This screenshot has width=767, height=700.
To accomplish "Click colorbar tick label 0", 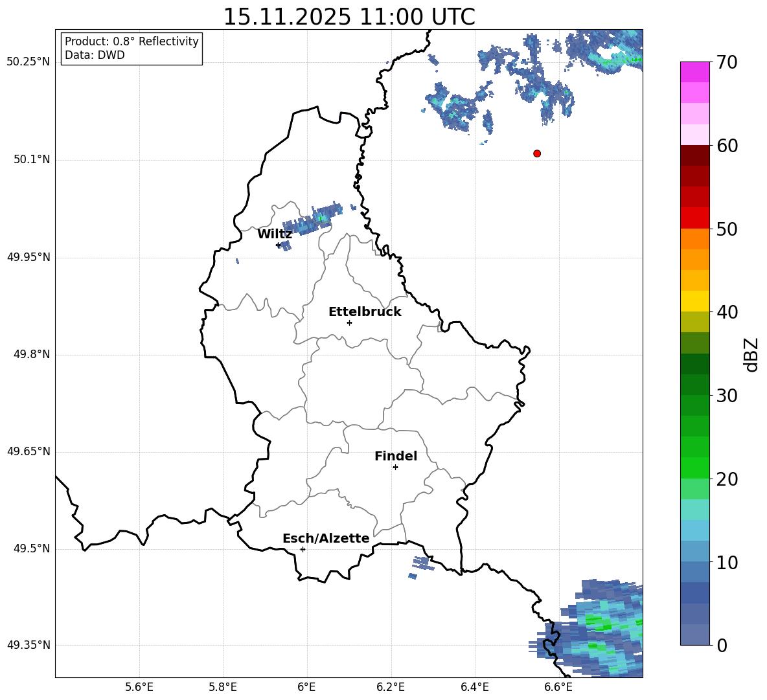I will coord(722,646).
